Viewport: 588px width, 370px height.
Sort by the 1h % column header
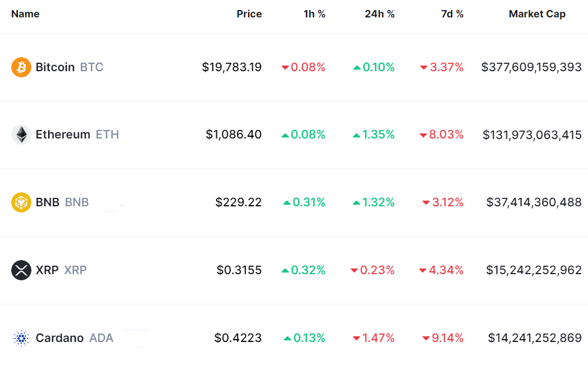pyautogui.click(x=314, y=14)
